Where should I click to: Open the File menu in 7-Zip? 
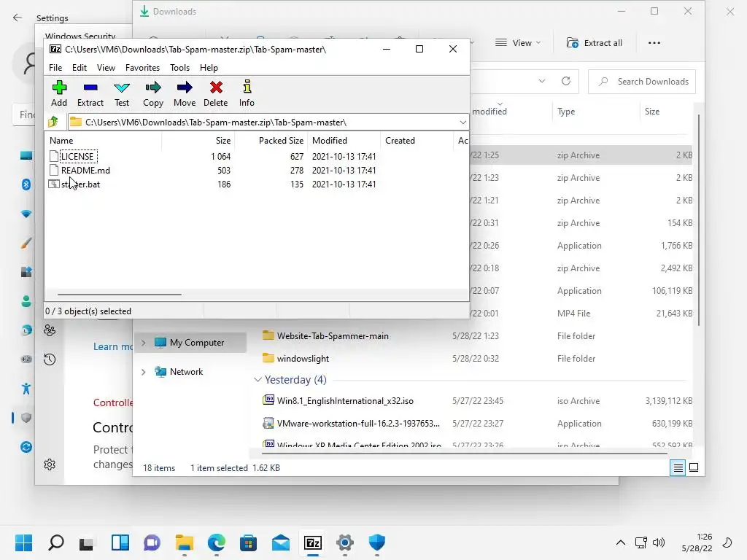[55, 68]
